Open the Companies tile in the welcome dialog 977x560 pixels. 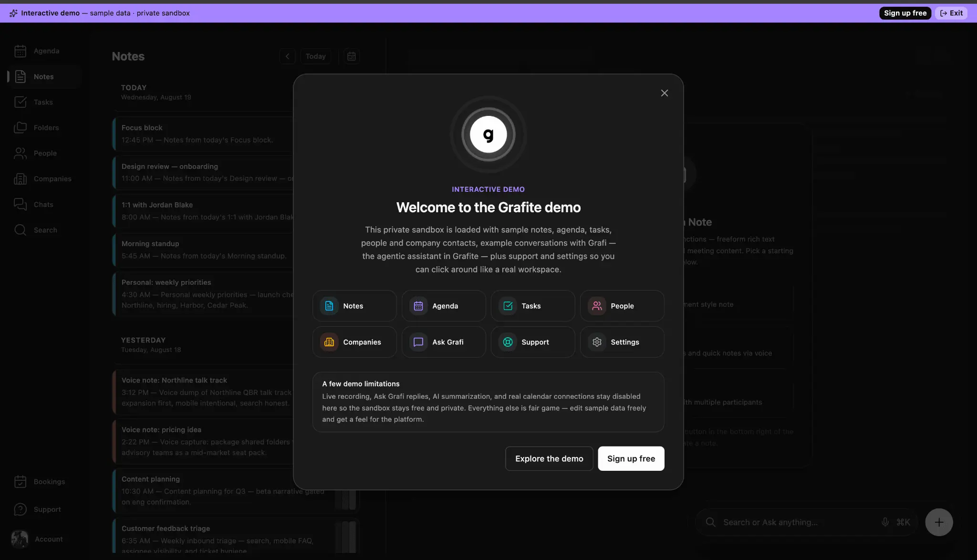click(354, 342)
